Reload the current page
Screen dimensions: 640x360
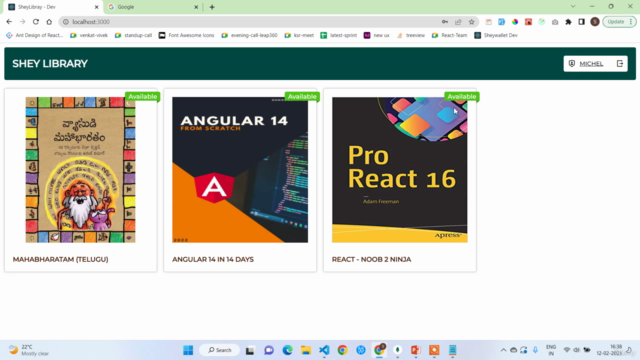(36, 22)
